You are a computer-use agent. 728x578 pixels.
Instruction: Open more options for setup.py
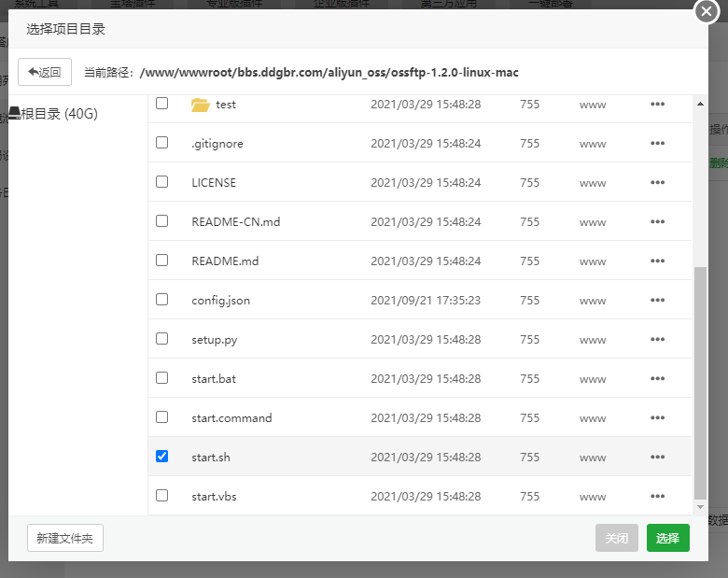tap(657, 340)
